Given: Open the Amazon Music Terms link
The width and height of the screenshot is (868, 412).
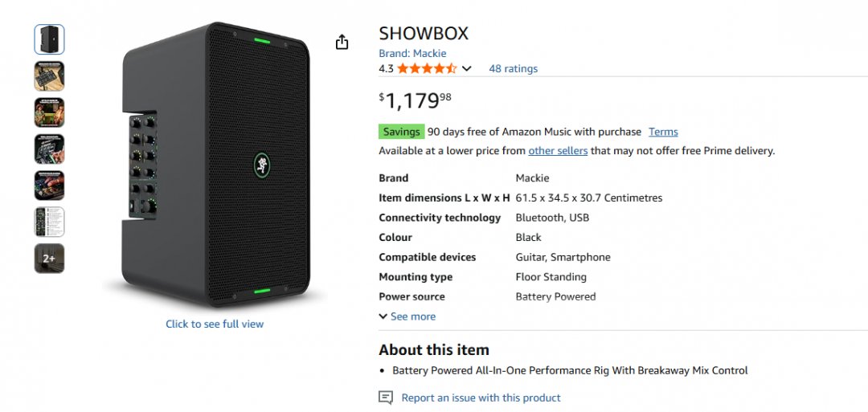Looking at the screenshot, I should pyautogui.click(x=663, y=132).
